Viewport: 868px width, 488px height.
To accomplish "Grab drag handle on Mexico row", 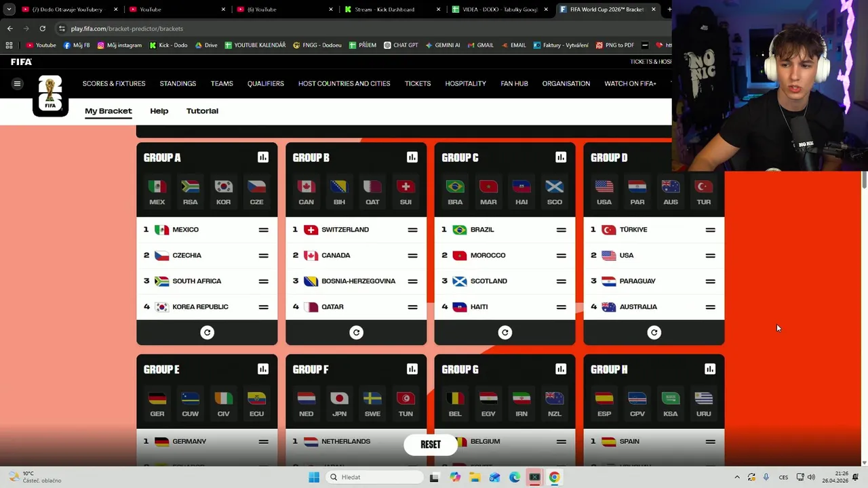I will [263, 230].
